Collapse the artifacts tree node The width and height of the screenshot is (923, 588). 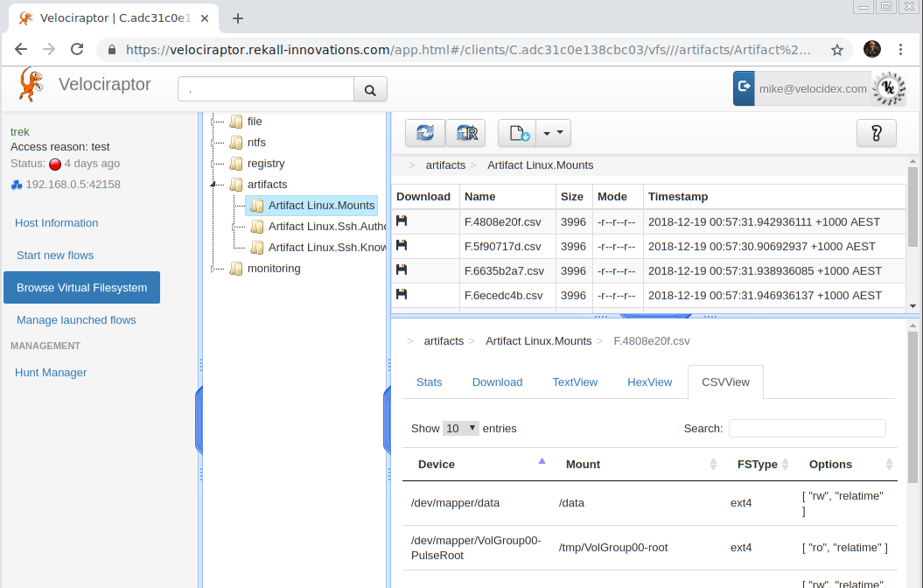point(213,185)
